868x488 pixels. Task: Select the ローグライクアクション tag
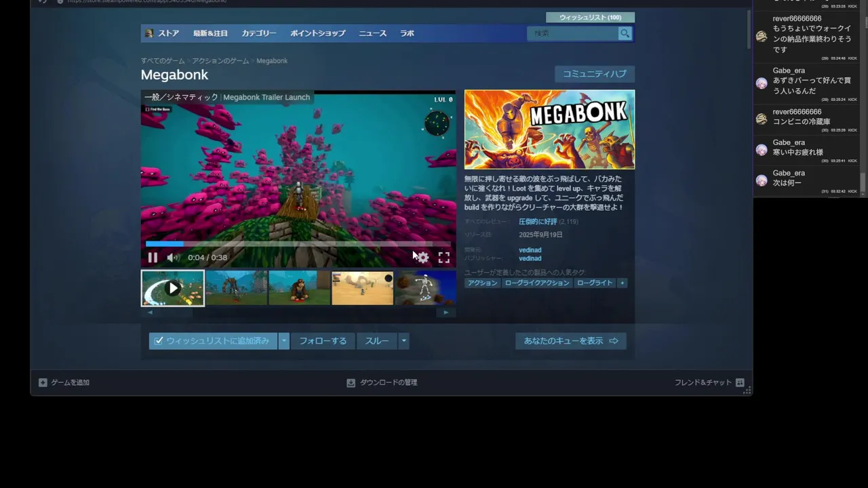[537, 283]
